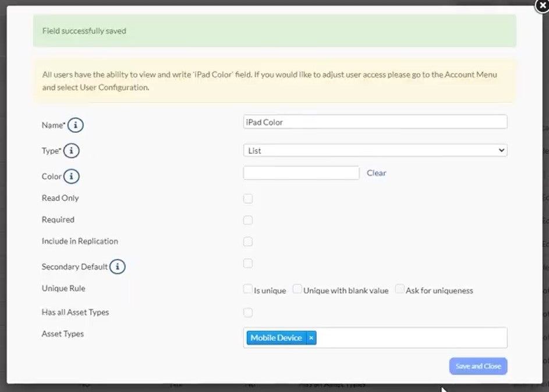Toggle Ask for uniqueness checkbox
Viewport: 549px width, 392px height.
coord(399,289)
